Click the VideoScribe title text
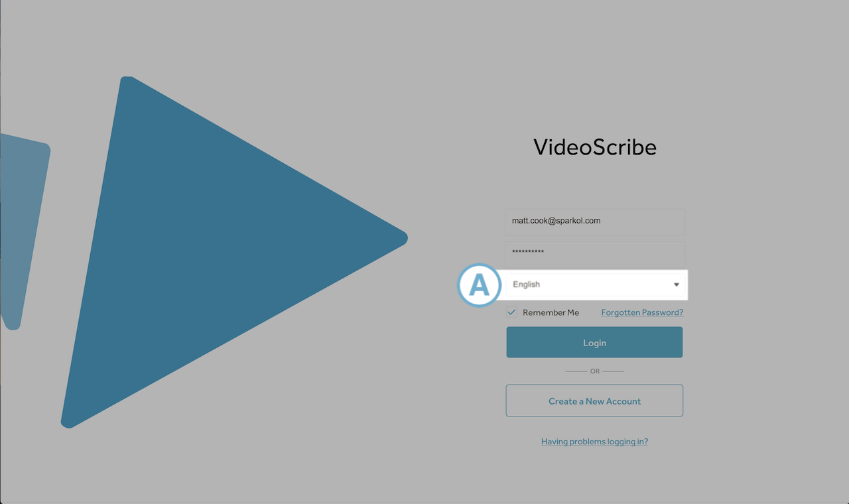Image resolution: width=849 pixels, height=504 pixels. (x=595, y=147)
